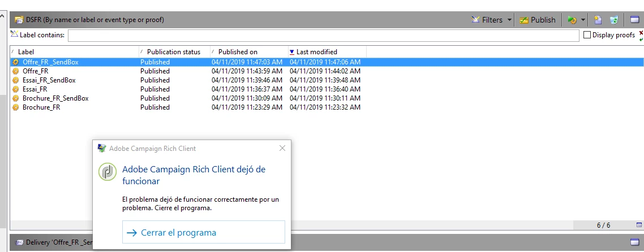Click the gear icon of Offre_FR_SendBox
Viewport: 644px width, 252px height.
[16, 62]
